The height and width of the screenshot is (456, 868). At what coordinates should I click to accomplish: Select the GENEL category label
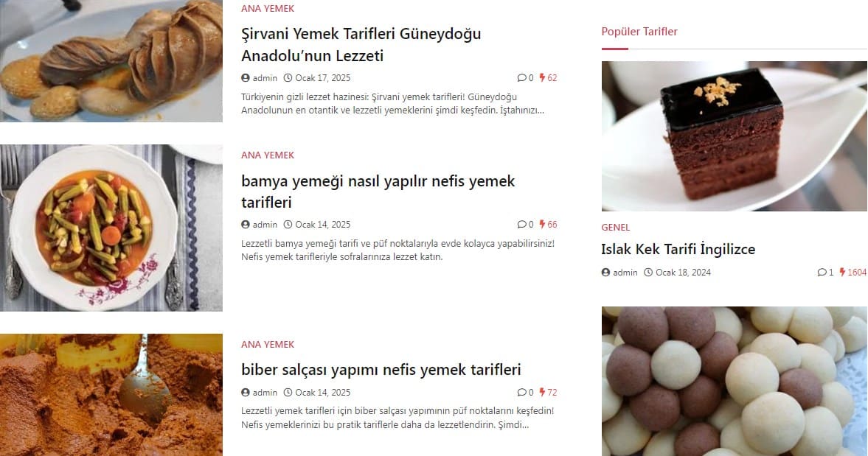coord(616,227)
